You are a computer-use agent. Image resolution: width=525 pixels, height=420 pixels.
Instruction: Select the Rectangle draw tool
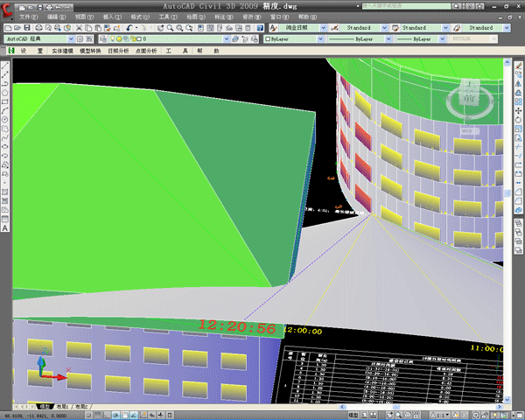[5, 101]
